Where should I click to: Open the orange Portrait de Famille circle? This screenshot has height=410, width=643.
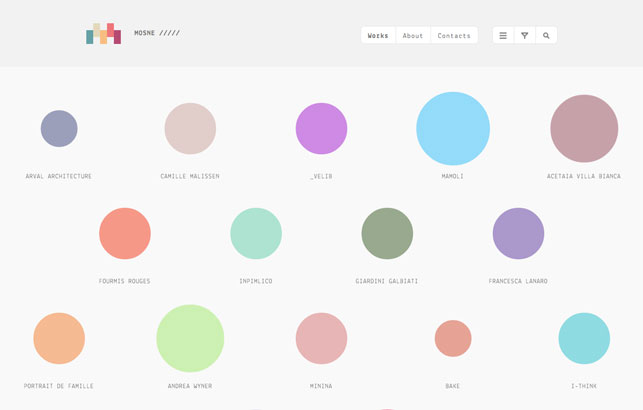tap(59, 338)
